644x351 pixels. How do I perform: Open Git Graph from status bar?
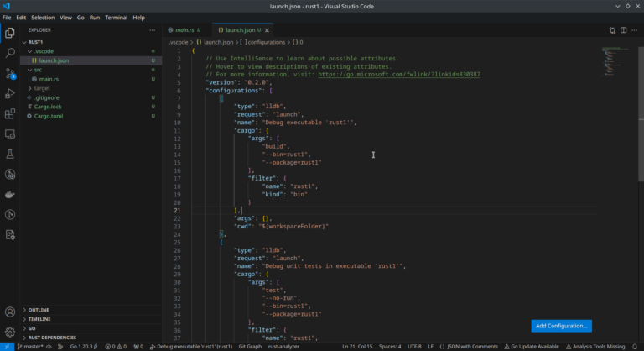pos(250,347)
